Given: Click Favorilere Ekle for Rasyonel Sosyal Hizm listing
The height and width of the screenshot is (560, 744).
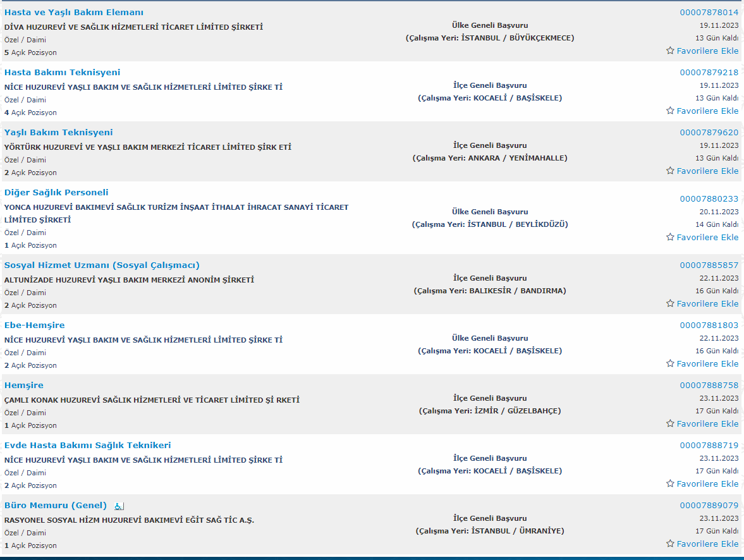Looking at the screenshot, I should click(x=707, y=544).
